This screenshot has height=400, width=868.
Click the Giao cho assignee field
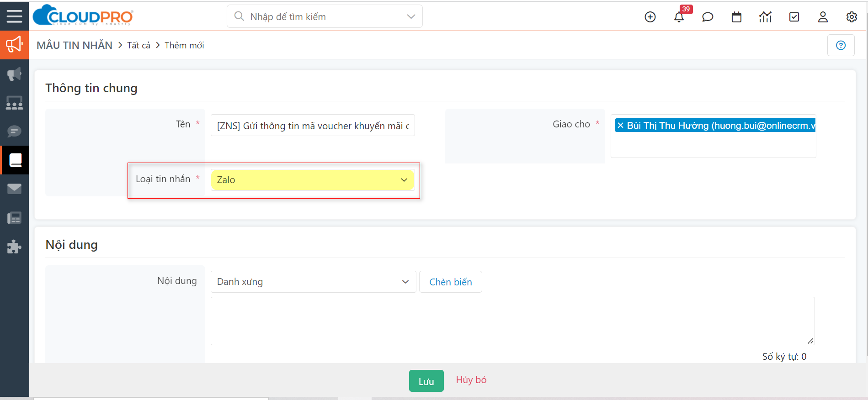pyautogui.click(x=713, y=136)
